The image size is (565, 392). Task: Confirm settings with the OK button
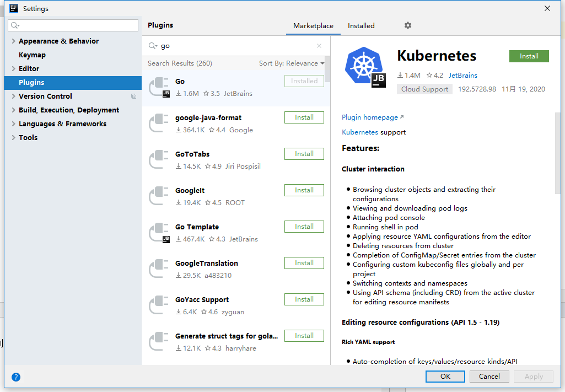tap(445, 377)
